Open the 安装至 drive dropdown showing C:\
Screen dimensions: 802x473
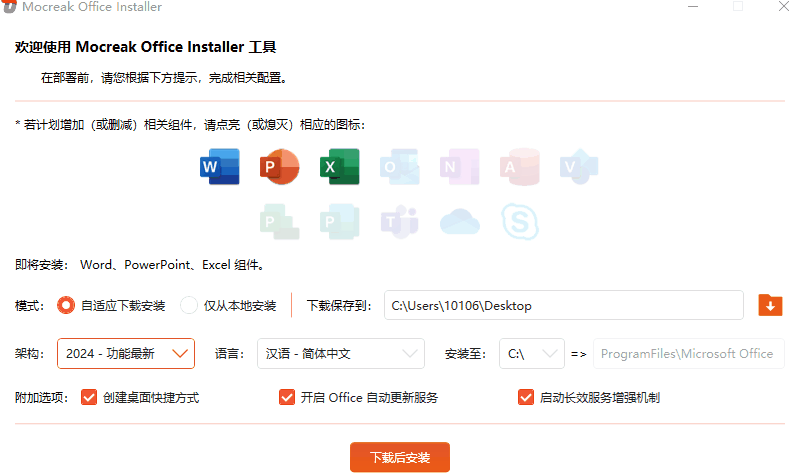pos(532,353)
